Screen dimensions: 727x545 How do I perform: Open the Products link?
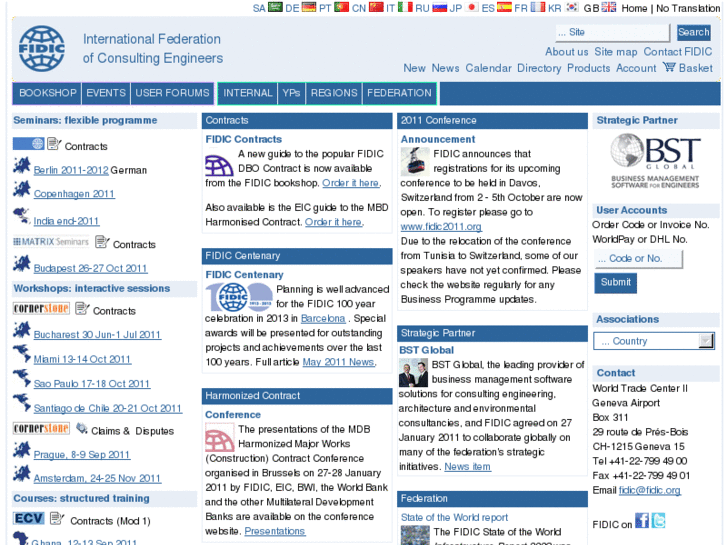[588, 68]
